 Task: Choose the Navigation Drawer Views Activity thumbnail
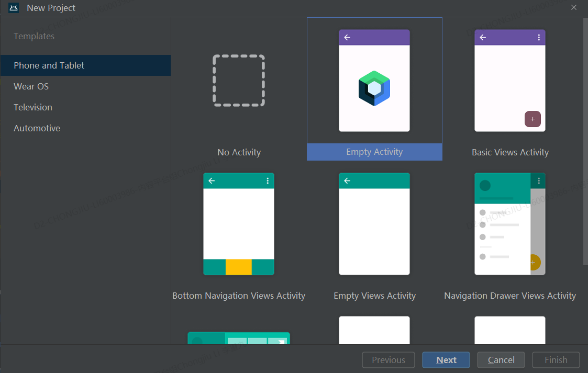pos(510,224)
